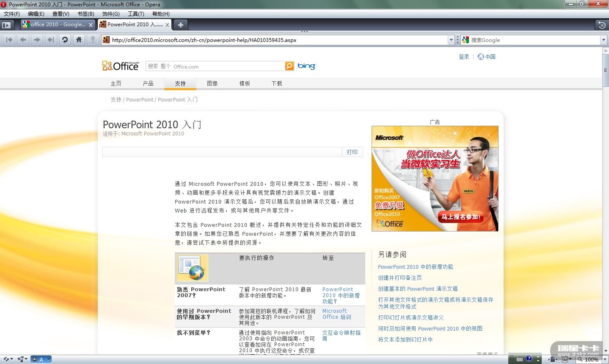Image resolution: width=609 pixels, height=364 pixels.
Task: Click the 登录 sign-in link
Action: (x=464, y=57)
